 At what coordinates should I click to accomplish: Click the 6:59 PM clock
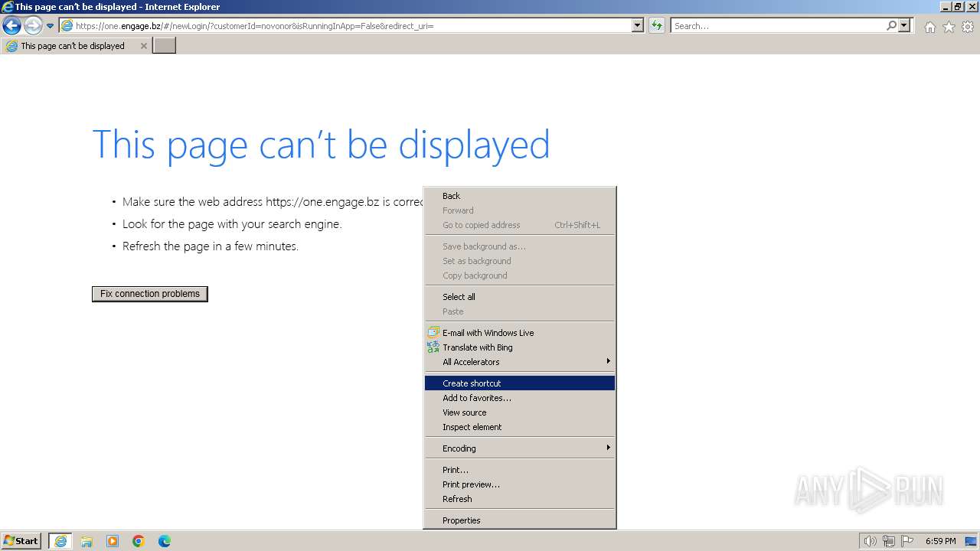click(941, 541)
